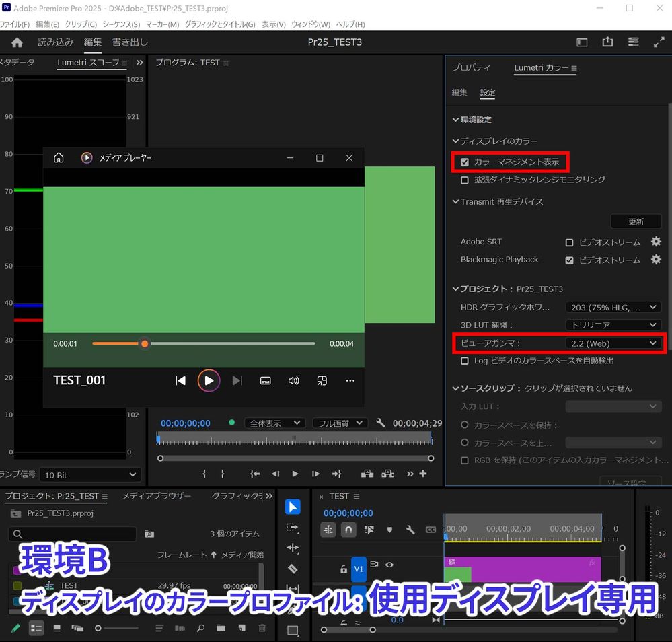Select the Selection tool arrow in tools panel
This screenshot has height=642, width=672.
pyautogui.click(x=293, y=507)
